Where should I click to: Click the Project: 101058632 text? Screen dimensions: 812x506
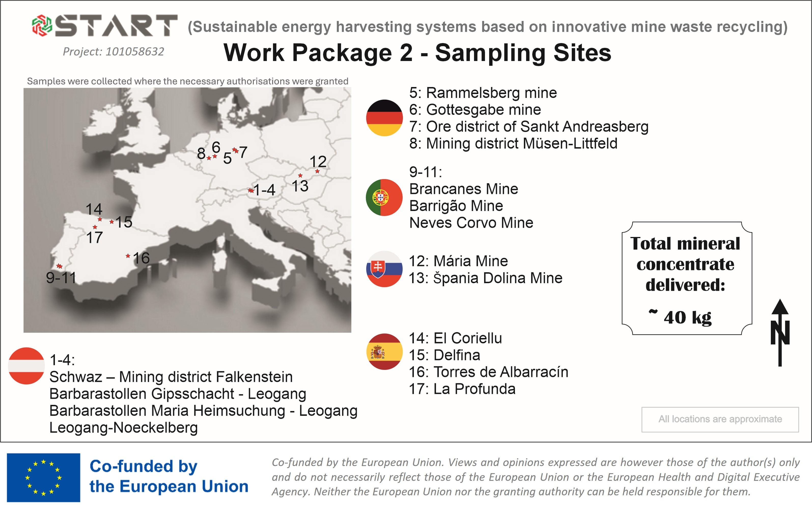[114, 52]
